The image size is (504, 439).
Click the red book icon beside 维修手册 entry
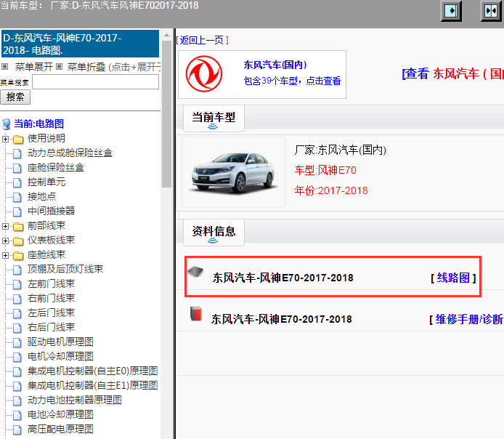pyautogui.click(x=196, y=313)
